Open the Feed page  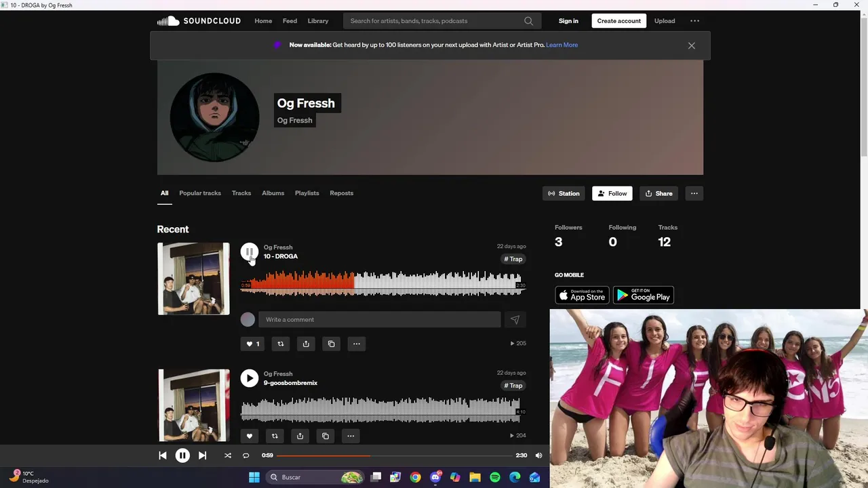290,21
